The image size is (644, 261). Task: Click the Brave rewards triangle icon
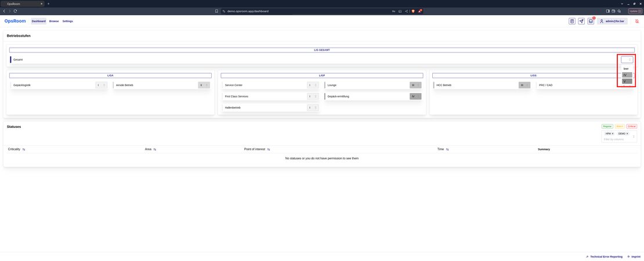(x=419, y=11)
